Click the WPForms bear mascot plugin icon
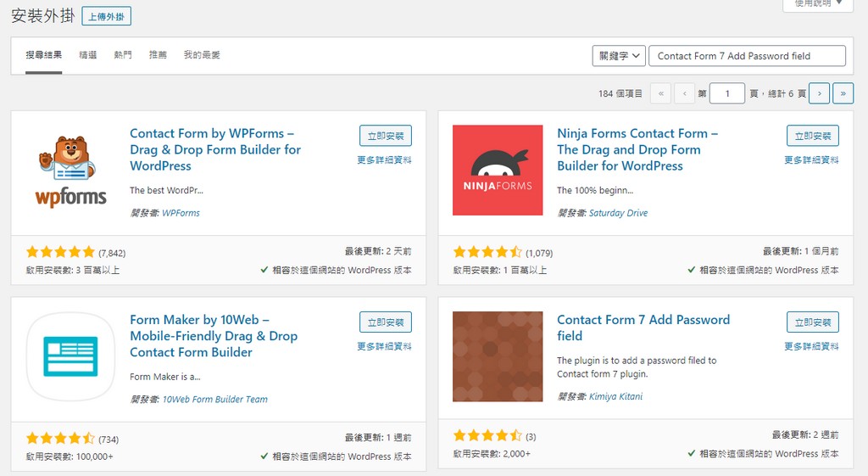This screenshot has height=476, width=868. point(71,170)
